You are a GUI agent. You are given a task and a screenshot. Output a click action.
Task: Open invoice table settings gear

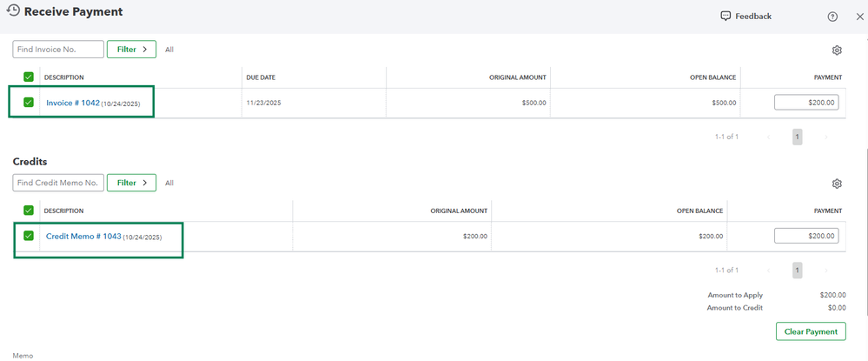click(x=837, y=50)
